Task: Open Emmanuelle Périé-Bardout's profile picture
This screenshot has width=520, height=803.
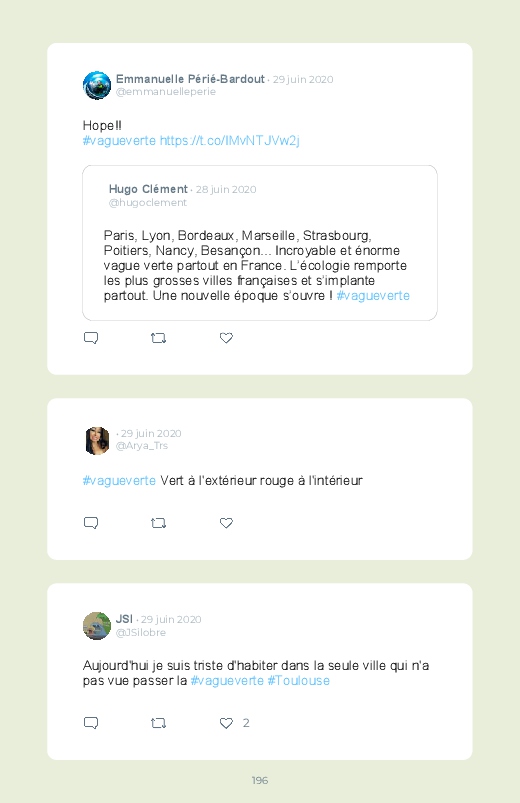Action: click(x=97, y=85)
